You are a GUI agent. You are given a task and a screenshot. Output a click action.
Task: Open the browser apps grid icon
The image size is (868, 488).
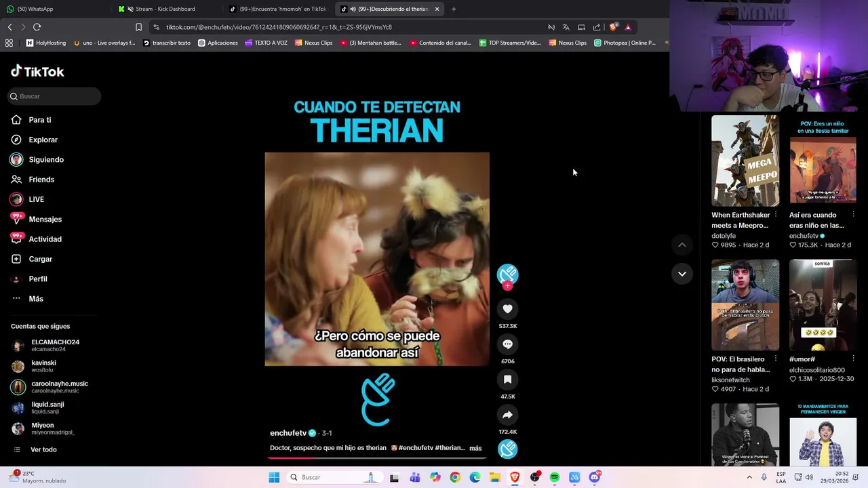point(9,43)
